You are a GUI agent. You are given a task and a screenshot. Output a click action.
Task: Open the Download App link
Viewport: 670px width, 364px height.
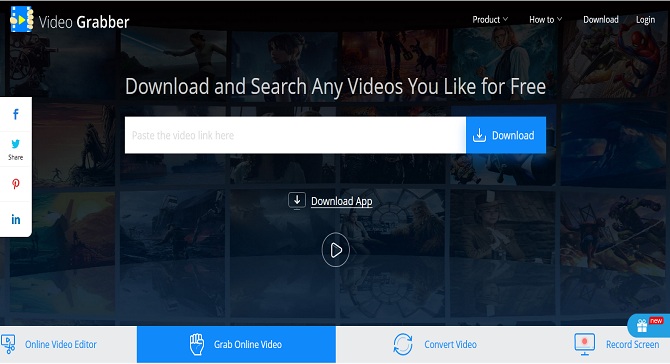pos(341,201)
